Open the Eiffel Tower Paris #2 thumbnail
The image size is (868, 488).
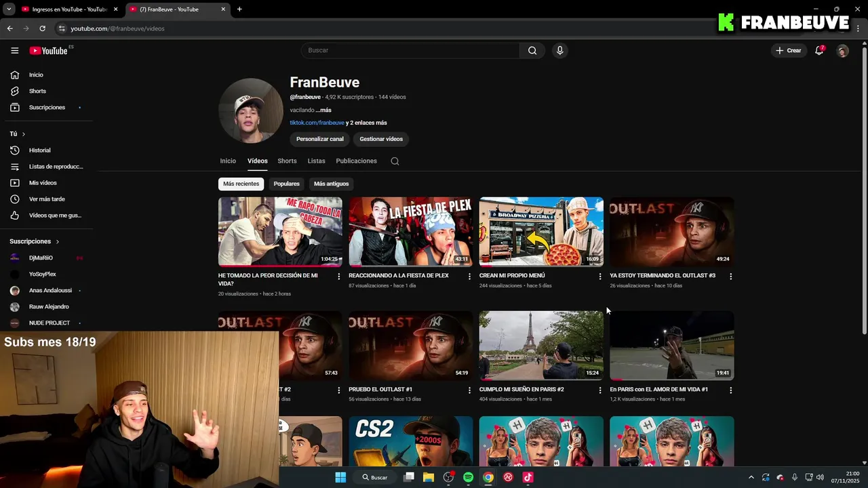(x=541, y=346)
